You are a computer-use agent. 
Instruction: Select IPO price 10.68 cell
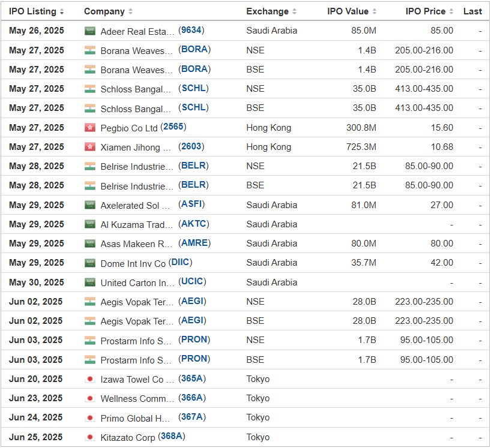pos(442,147)
